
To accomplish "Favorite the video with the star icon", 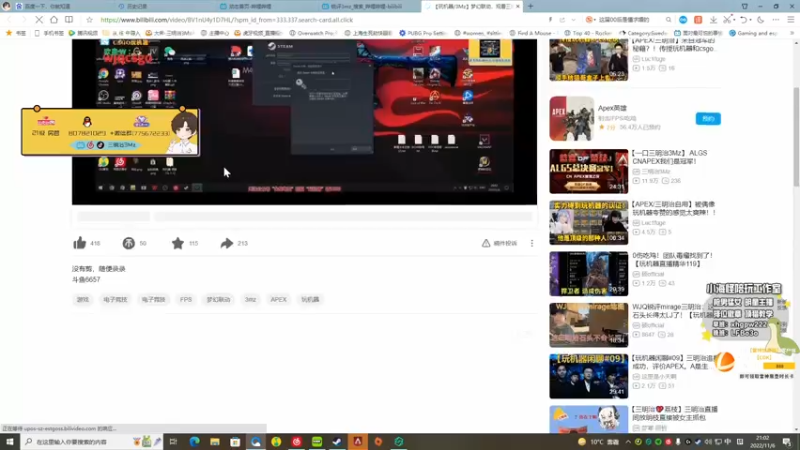I will 178,243.
